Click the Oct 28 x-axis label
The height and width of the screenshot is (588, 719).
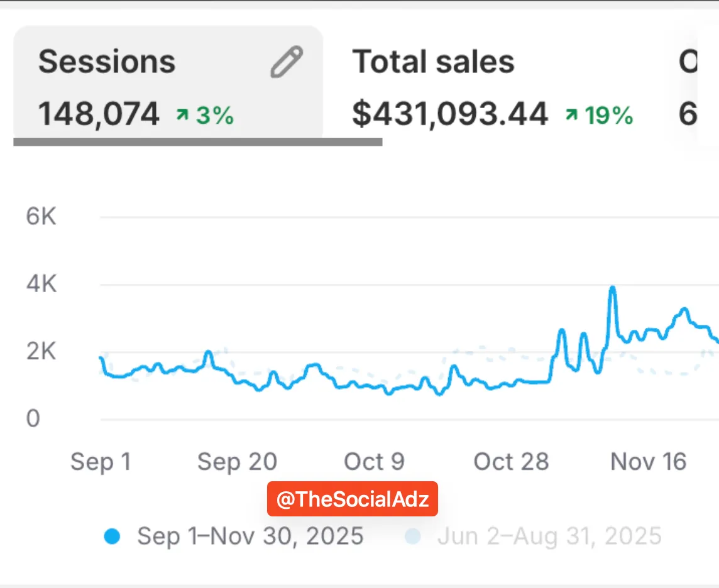tap(511, 462)
